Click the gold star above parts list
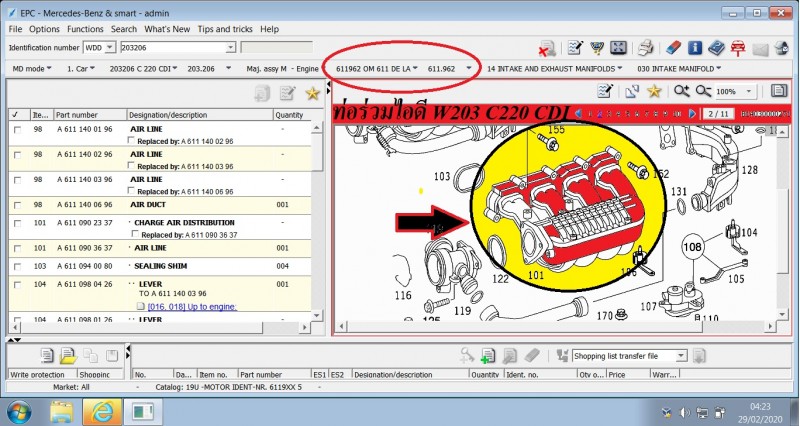Viewport: 800px width, 426px height. 312,93
